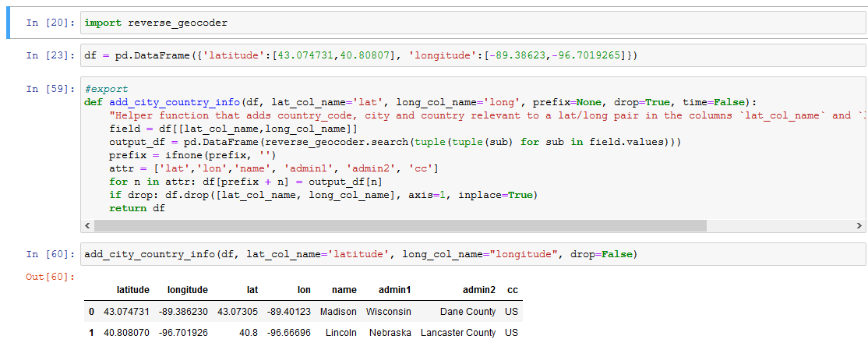Click the 'name' column header
Image resolution: width=868 pixels, height=357 pixels.
coord(344,290)
